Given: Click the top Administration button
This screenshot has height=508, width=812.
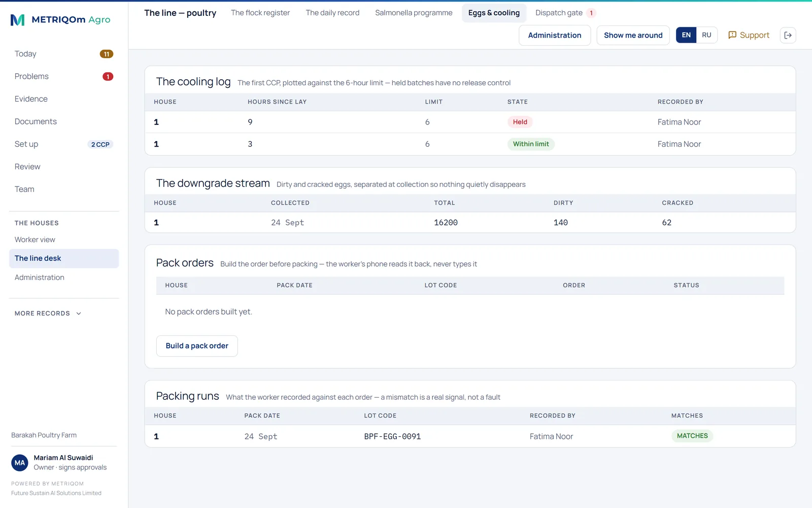Looking at the screenshot, I should click(555, 35).
